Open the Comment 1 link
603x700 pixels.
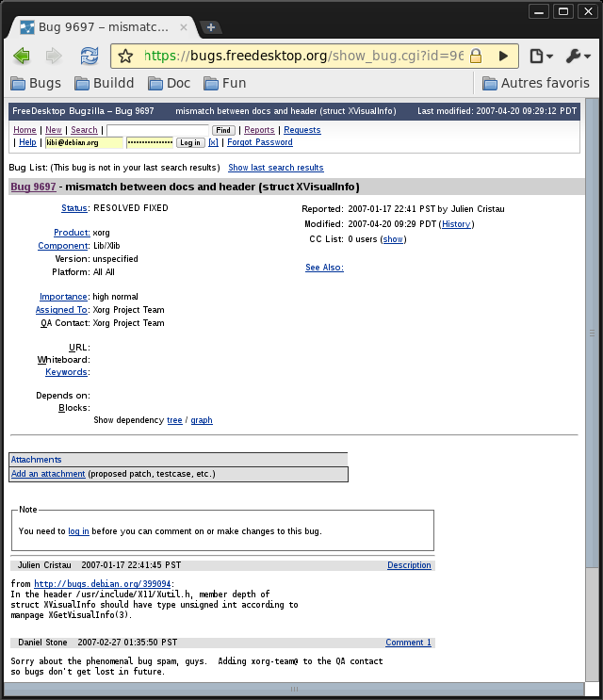pyautogui.click(x=408, y=643)
